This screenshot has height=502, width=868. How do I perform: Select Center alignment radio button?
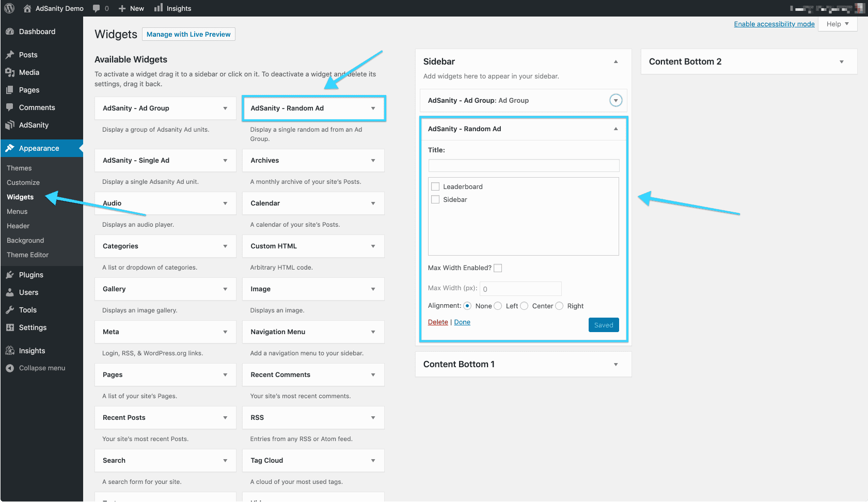tap(524, 306)
